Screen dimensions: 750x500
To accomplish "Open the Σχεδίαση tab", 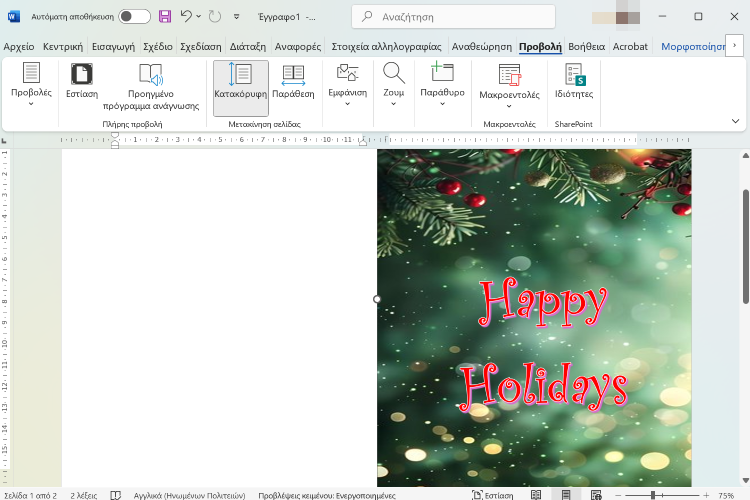I will point(201,46).
